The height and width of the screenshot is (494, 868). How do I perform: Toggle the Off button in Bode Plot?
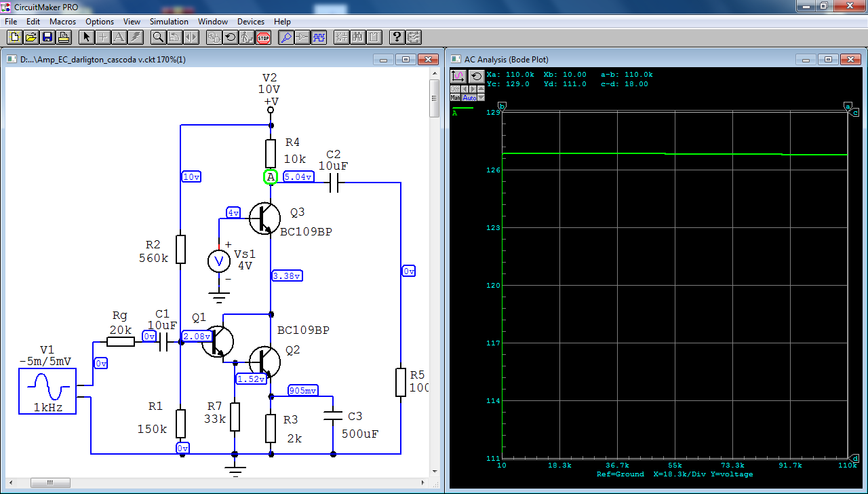pos(455,89)
